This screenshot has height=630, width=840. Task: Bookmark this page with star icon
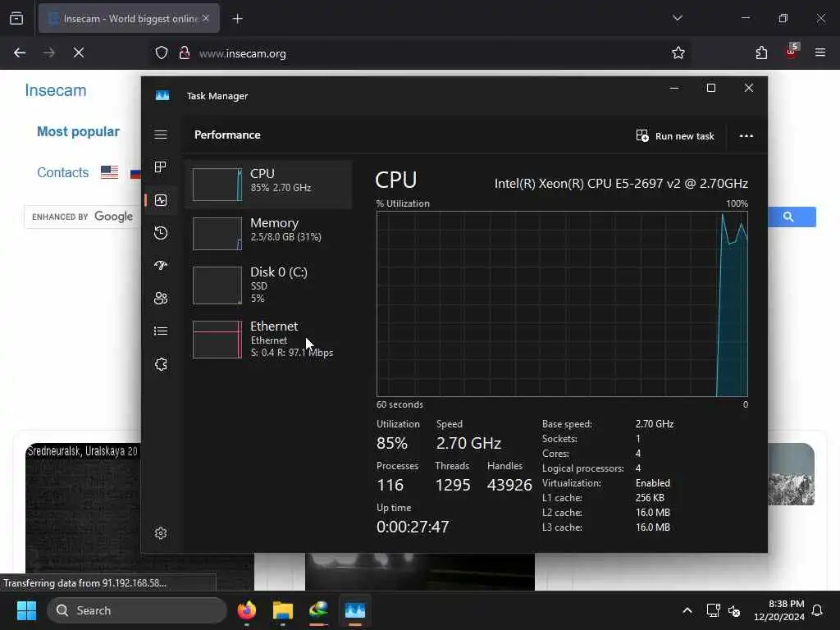pos(678,52)
